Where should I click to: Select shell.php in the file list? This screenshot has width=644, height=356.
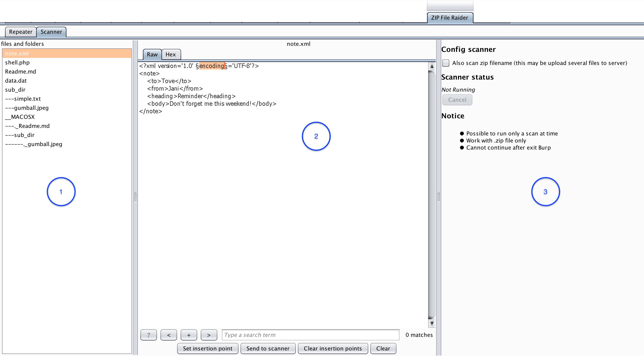coord(17,62)
